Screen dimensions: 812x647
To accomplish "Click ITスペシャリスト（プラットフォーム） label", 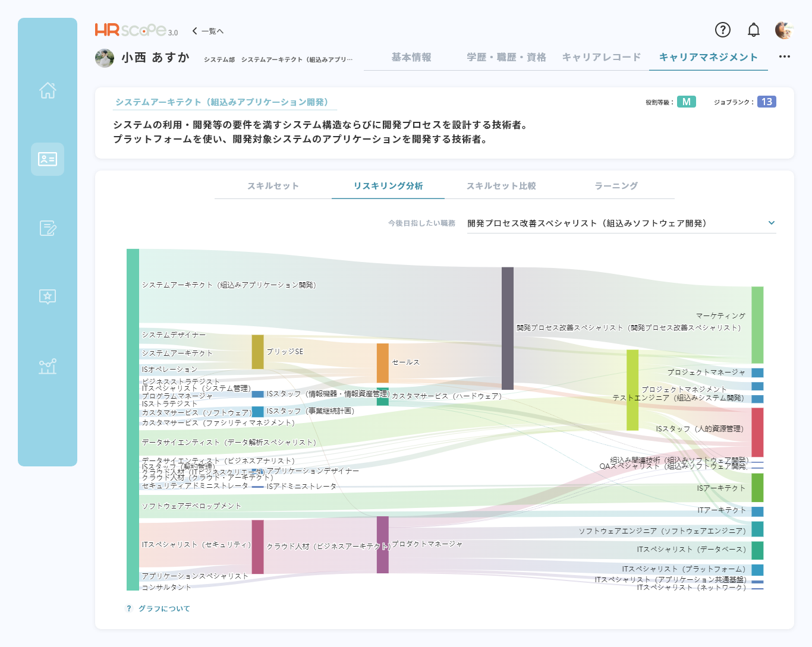I will coord(684,569).
